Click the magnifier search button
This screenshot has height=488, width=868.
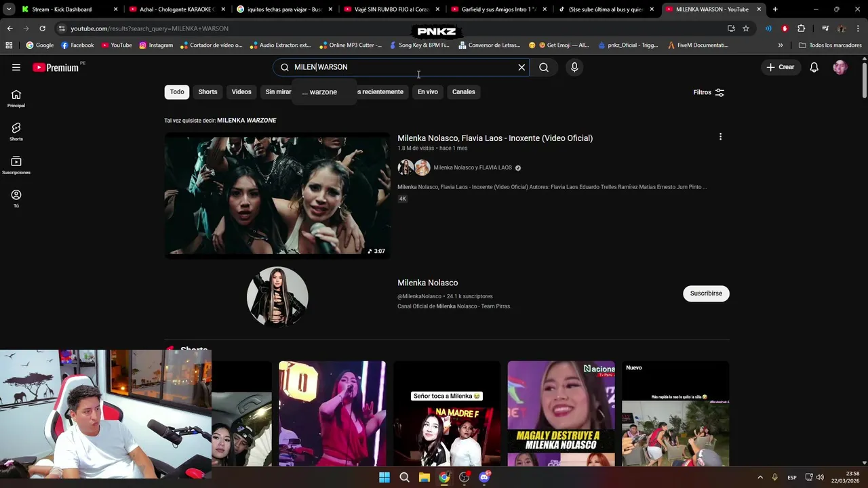coord(544,67)
